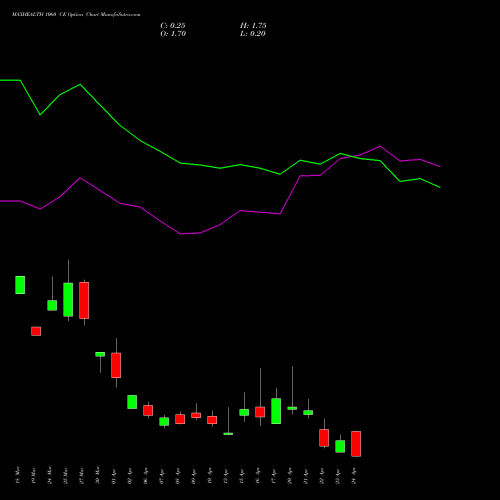Click the 21 Apr date label
500x500 pixels.
click(306, 475)
